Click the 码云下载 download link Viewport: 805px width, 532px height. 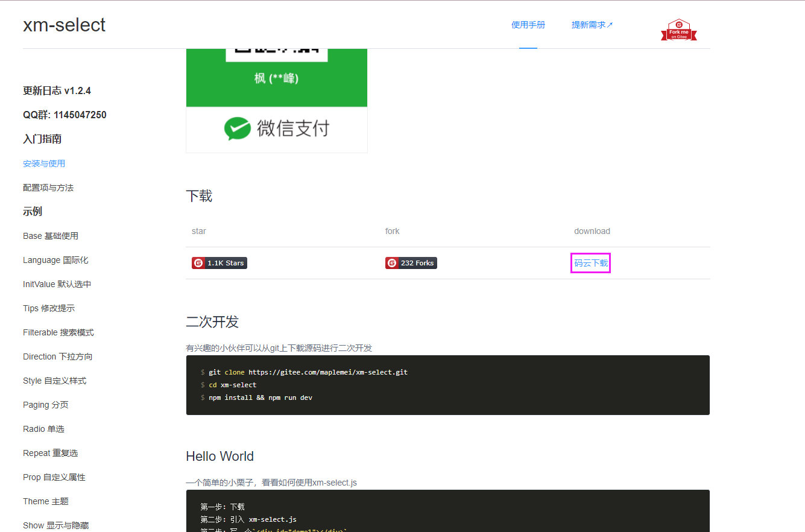590,263
